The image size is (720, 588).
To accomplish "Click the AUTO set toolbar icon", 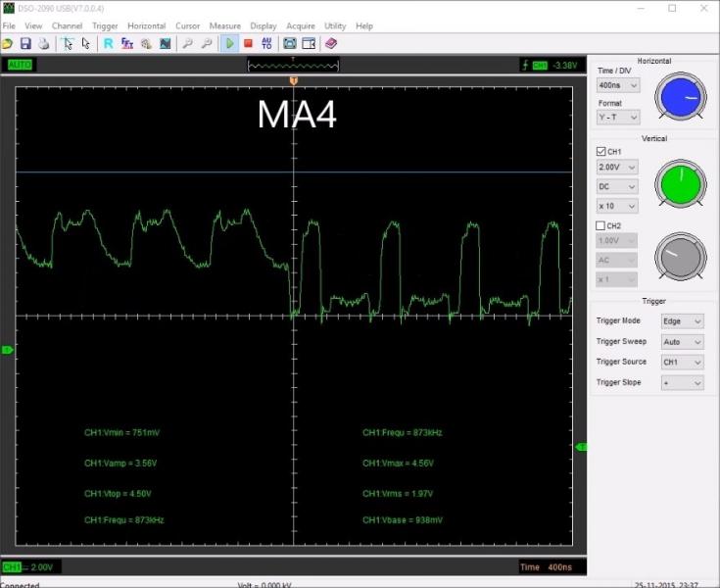I will point(266,44).
